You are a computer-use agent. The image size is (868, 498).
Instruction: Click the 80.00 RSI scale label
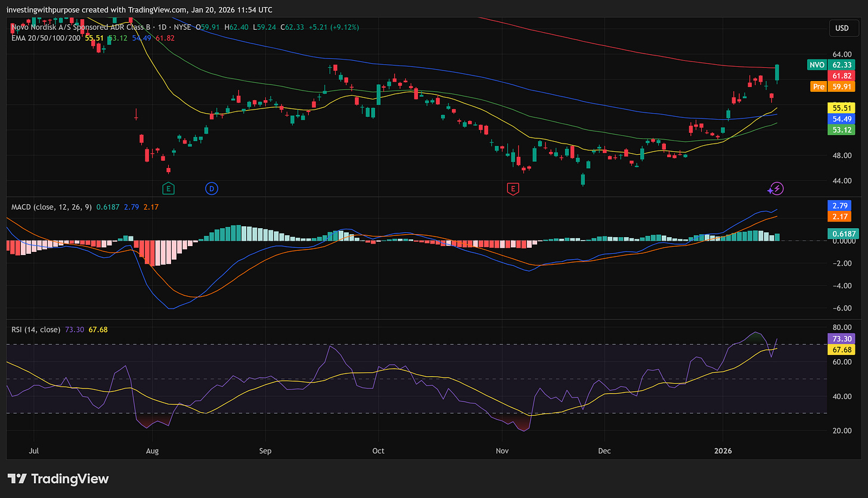(841, 328)
